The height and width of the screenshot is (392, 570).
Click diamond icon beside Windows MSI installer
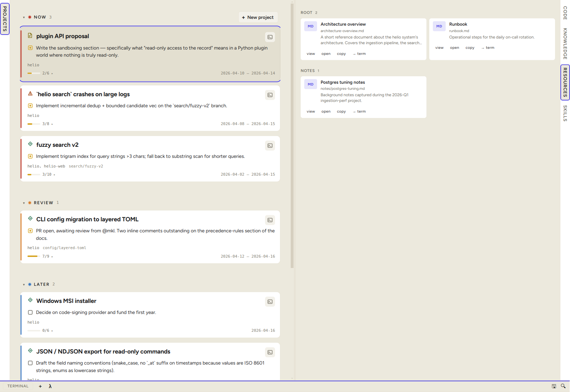(x=30, y=300)
